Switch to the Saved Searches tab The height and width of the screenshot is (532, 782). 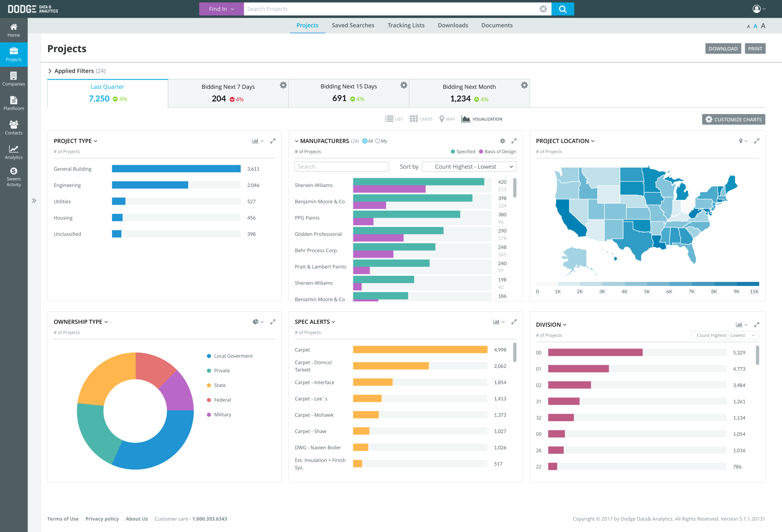pos(353,25)
